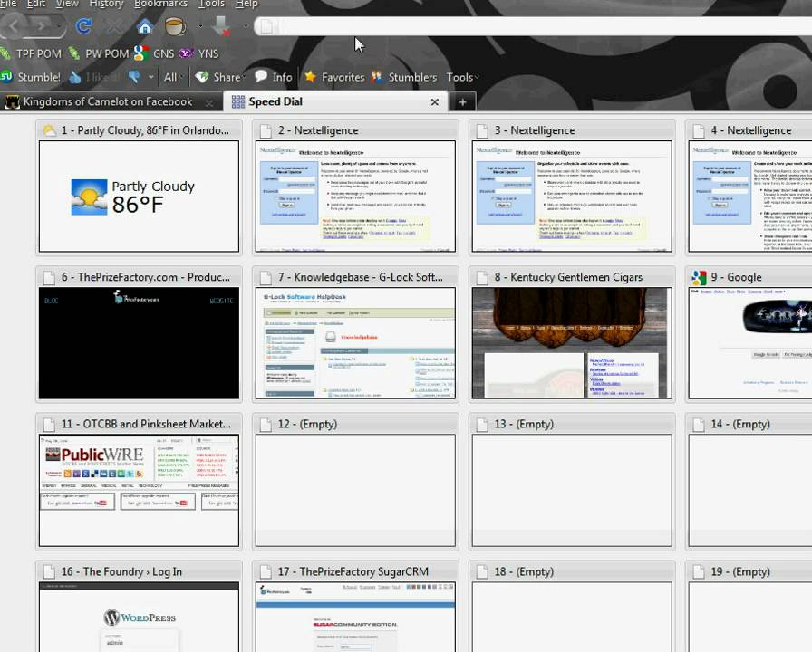Image resolution: width=812 pixels, height=652 pixels.
Task: Open The Foundry WordPress login thumbnail
Action: [x=139, y=617]
